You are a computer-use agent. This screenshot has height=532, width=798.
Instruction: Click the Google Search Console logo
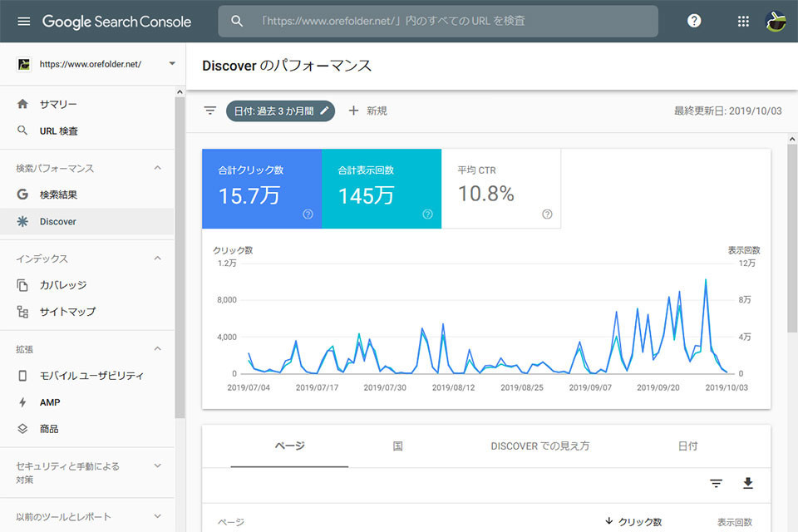tap(116, 22)
